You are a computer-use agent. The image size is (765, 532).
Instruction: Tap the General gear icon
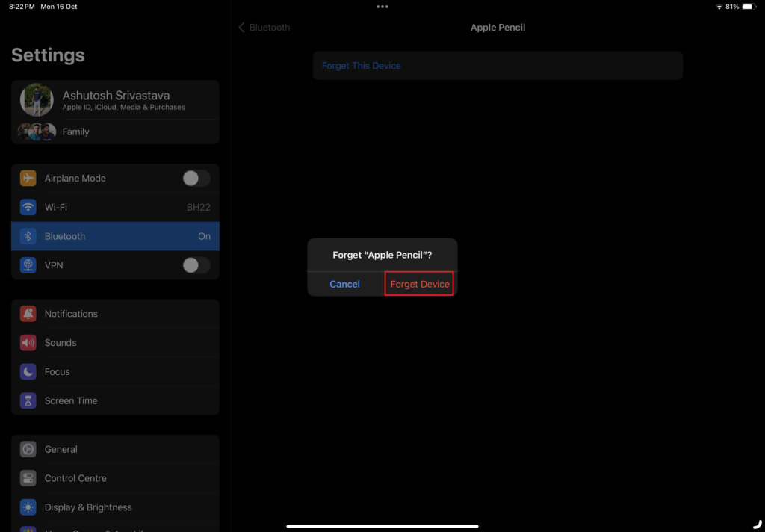pos(28,449)
